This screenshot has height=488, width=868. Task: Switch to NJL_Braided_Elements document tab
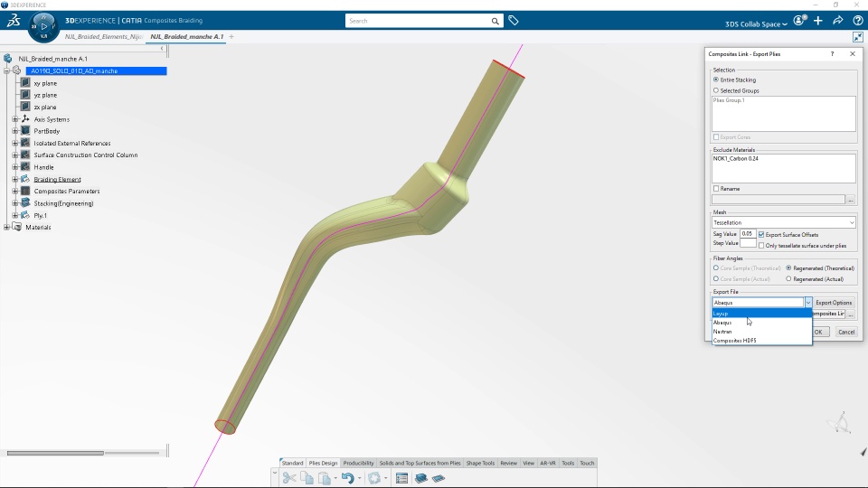point(103,36)
